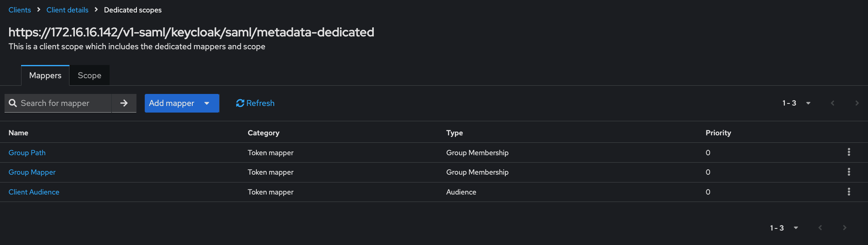Viewport: 868px width, 245px height.
Task: Focus the Search for mapper field
Action: click(x=62, y=103)
